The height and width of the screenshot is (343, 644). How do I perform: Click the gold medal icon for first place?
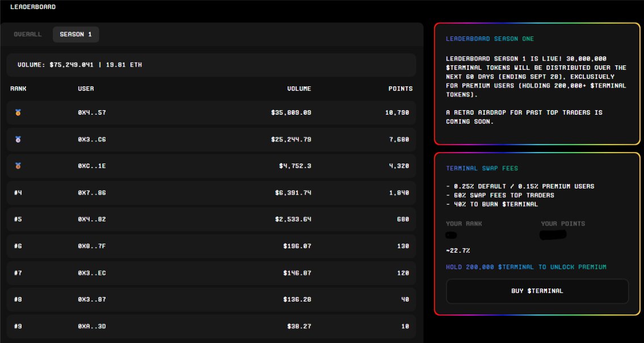point(18,112)
